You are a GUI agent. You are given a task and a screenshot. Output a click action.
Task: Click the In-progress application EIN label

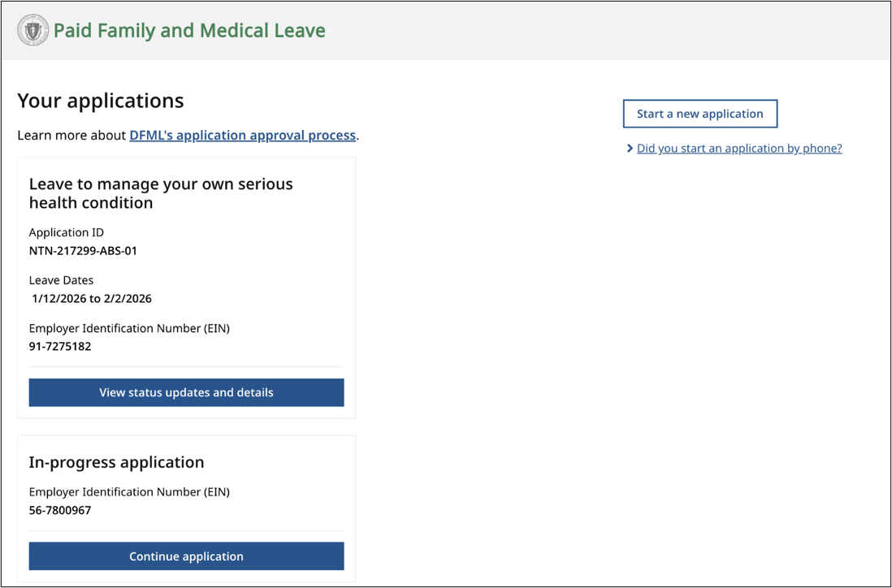pos(129,491)
